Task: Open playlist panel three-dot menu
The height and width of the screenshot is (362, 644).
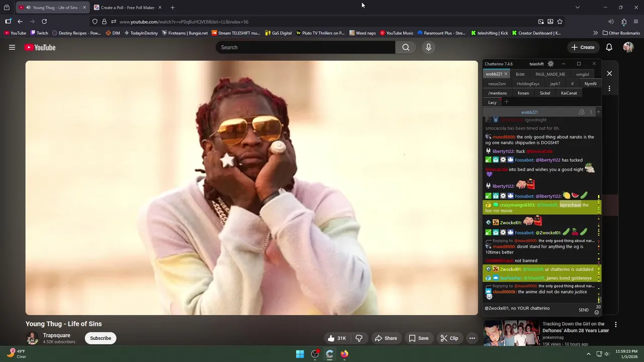Action: click(x=609, y=88)
